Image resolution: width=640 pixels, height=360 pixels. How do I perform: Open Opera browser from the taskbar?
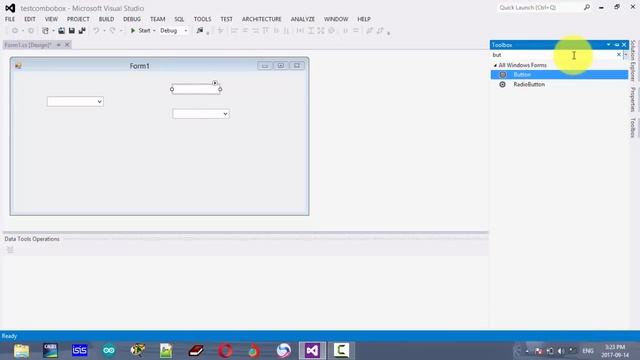coord(225,351)
